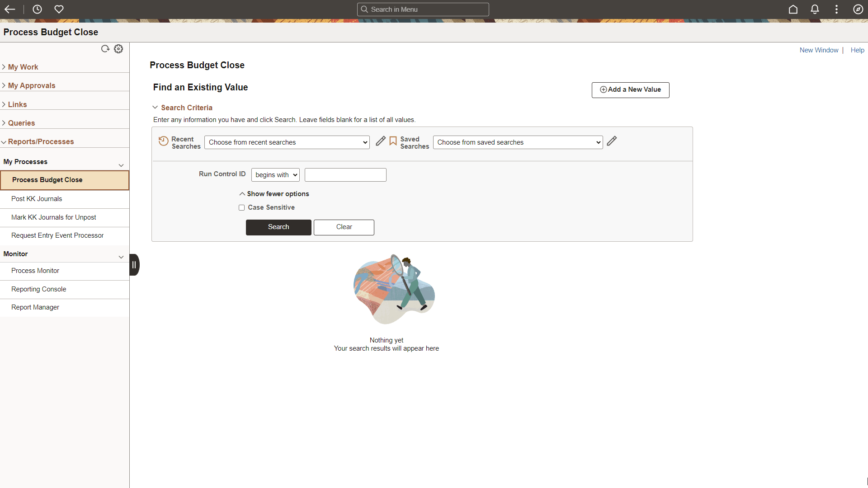Open the Actions three-dot menu
The image size is (868, 488).
836,9
